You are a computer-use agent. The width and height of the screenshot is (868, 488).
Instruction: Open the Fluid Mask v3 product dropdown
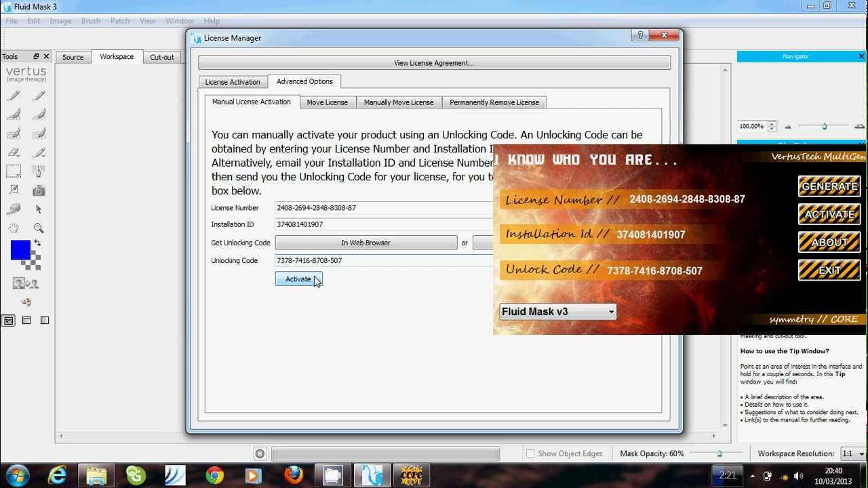coord(557,312)
